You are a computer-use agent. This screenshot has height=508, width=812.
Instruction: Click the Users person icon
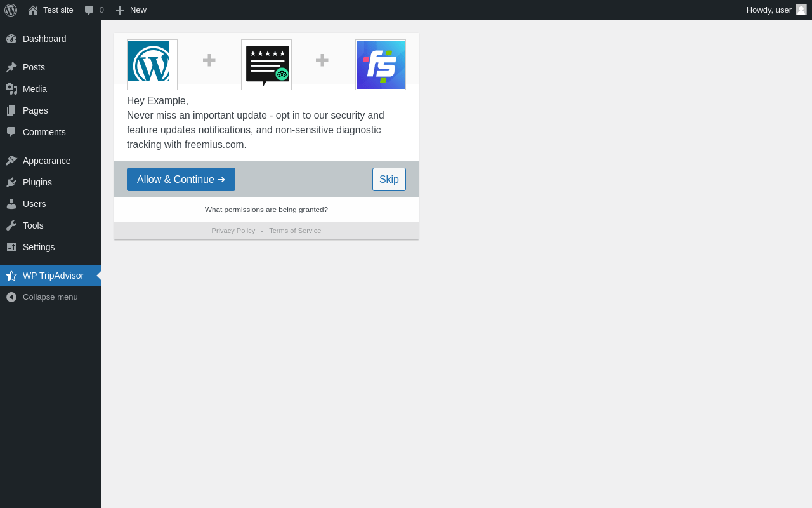pos(11,204)
